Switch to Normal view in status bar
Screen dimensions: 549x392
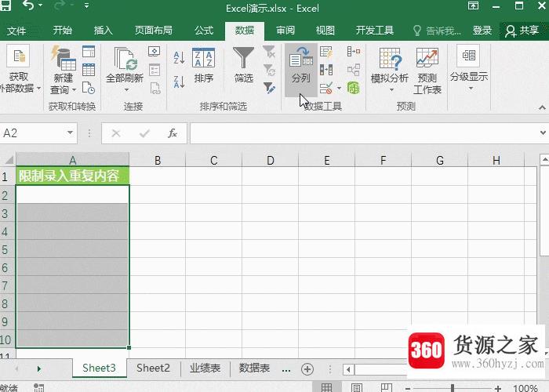pos(326,387)
